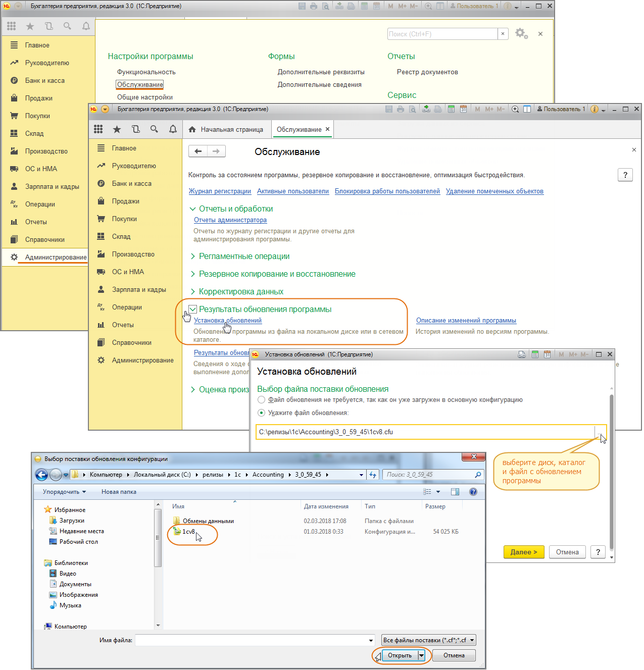Open the file type filter dropdown
Screen dimensions: 644x670
point(429,640)
